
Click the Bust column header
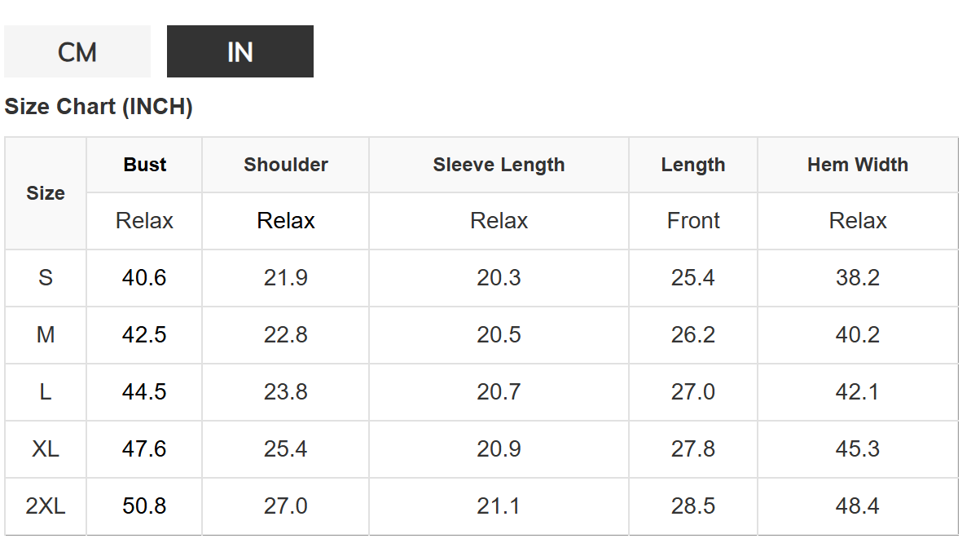pos(144,165)
